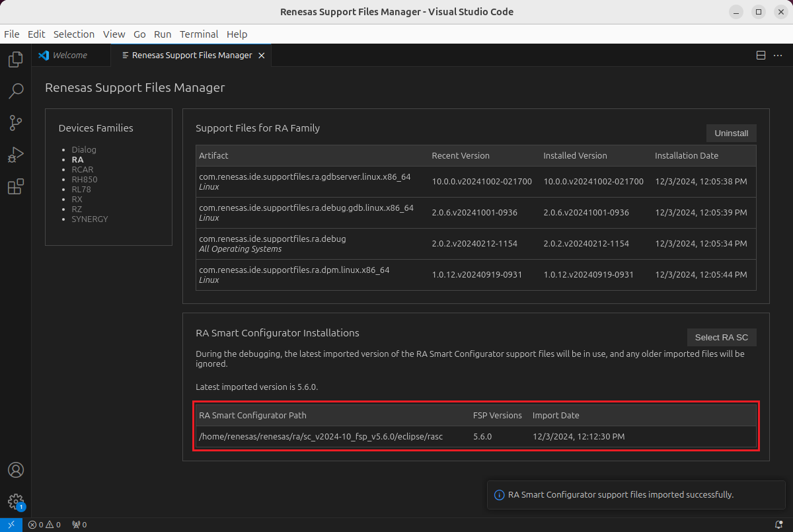Open the Manage gear icon

coord(16,502)
